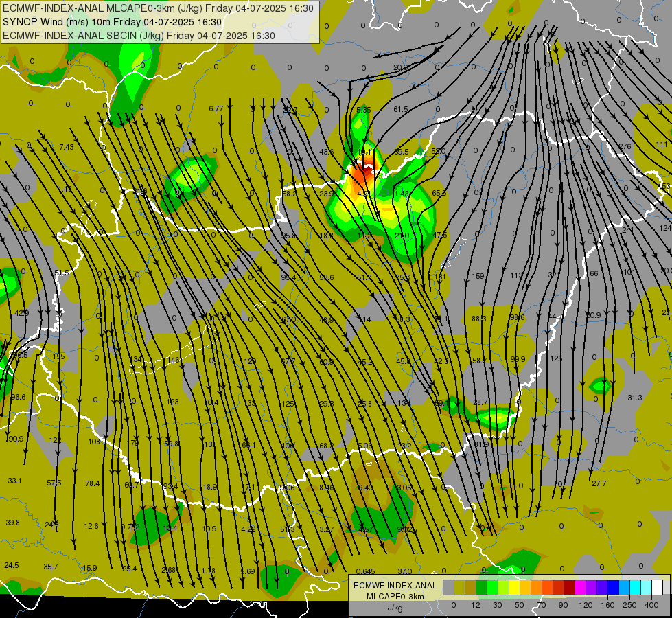Screen dimensions: 672x618
Task: Click the '43.6' grid value
Action: click(327, 152)
